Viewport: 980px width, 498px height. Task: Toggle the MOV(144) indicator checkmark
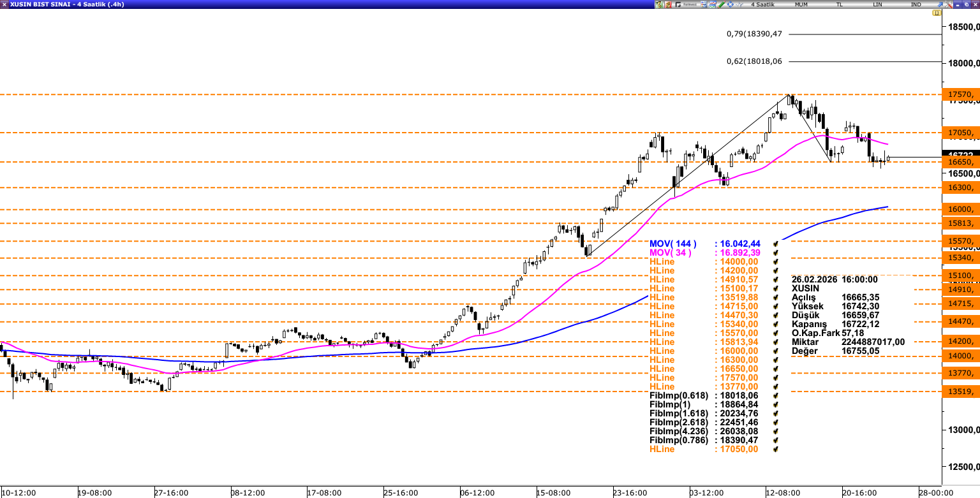pos(776,244)
